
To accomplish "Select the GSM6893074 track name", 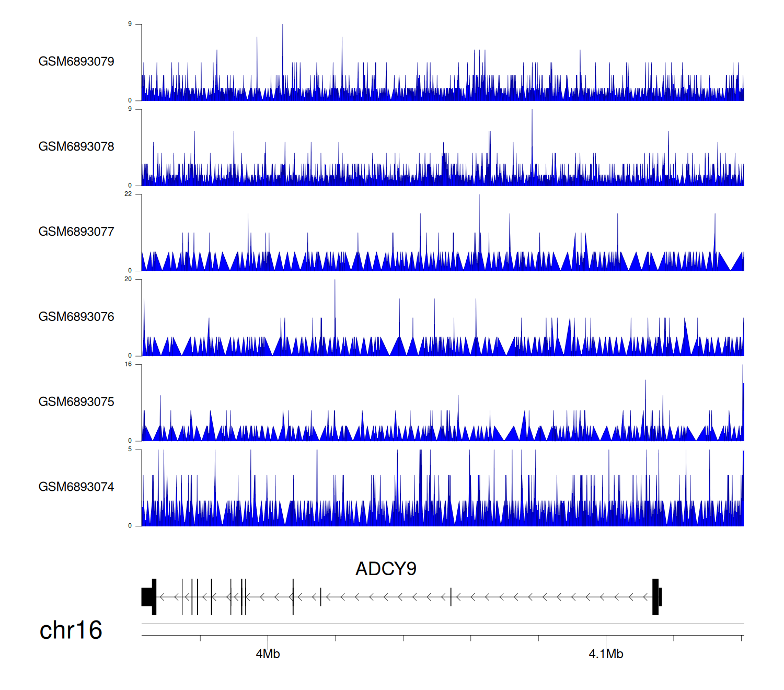I will 76,487.
